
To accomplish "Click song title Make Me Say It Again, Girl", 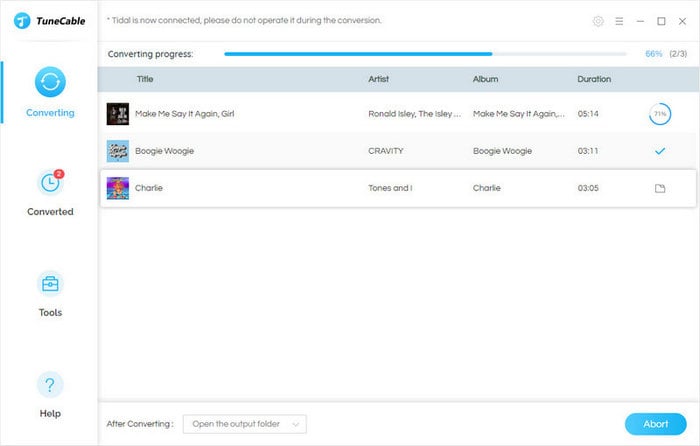I will coord(185,114).
